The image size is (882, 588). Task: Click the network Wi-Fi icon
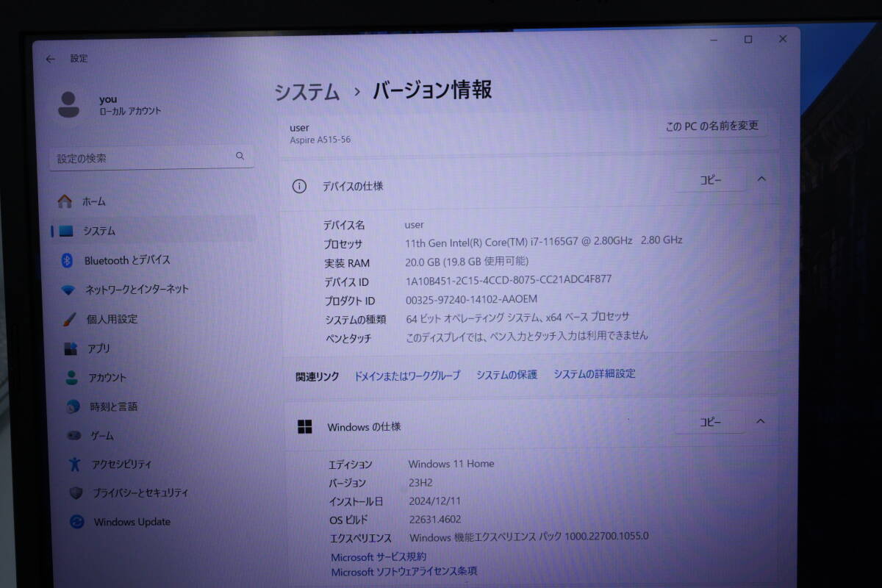(68, 290)
